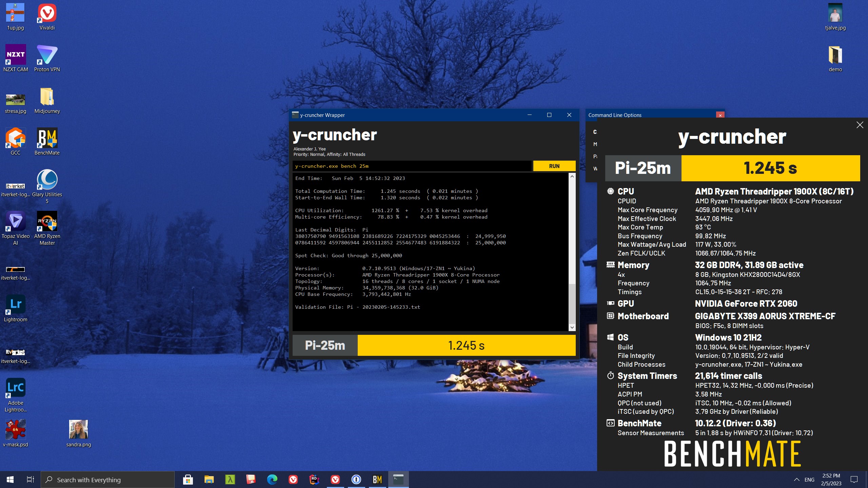Open the clock showing 2:52 PM
868x488 pixels.
tap(831, 480)
